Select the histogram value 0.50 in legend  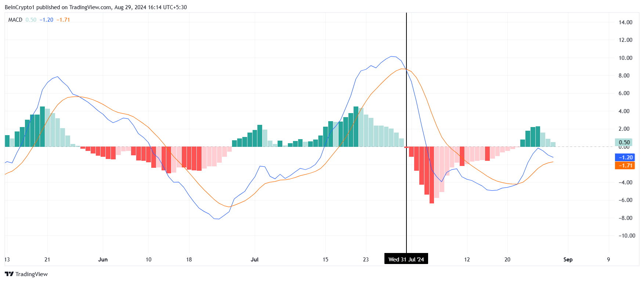coord(31,20)
